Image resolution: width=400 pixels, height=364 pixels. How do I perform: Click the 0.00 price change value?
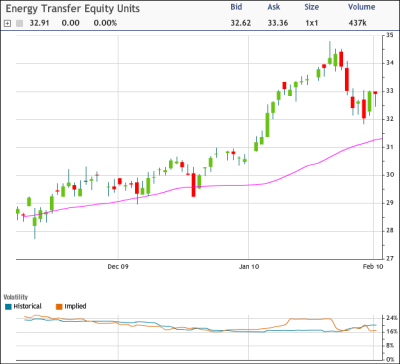tap(70, 23)
